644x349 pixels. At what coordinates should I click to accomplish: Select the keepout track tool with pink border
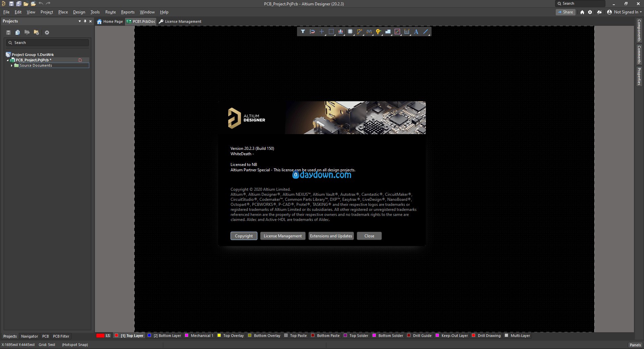click(x=397, y=32)
